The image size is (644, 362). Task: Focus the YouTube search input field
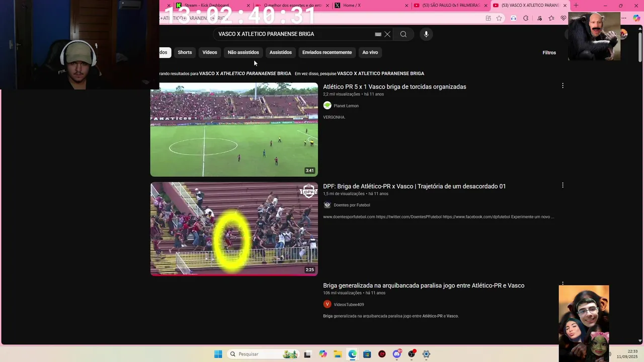click(x=294, y=34)
